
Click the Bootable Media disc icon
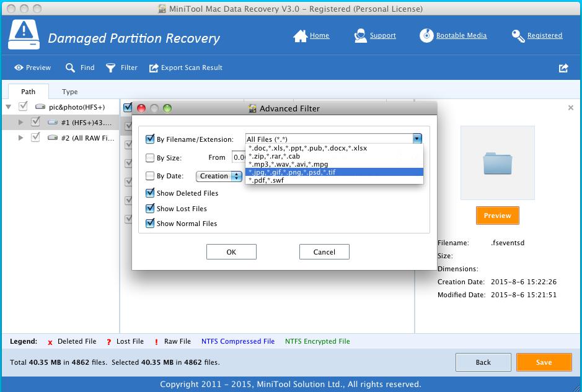[426, 35]
